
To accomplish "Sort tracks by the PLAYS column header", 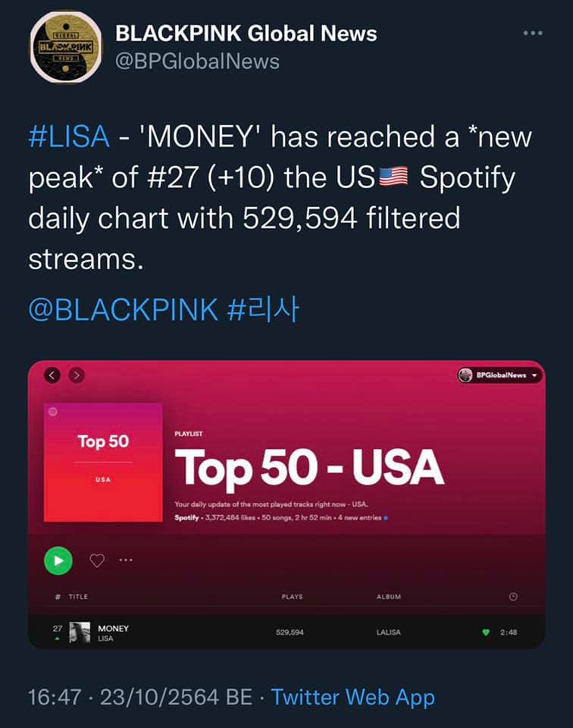I will [292, 597].
